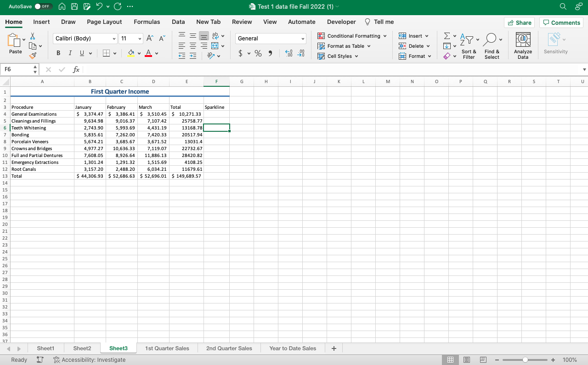Align text to the left

[182, 46]
